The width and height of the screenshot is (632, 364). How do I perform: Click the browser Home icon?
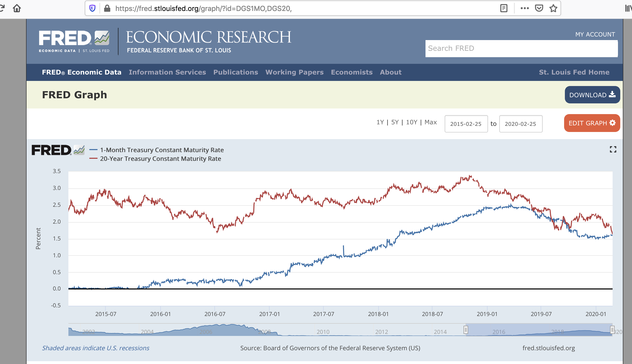pos(17,8)
